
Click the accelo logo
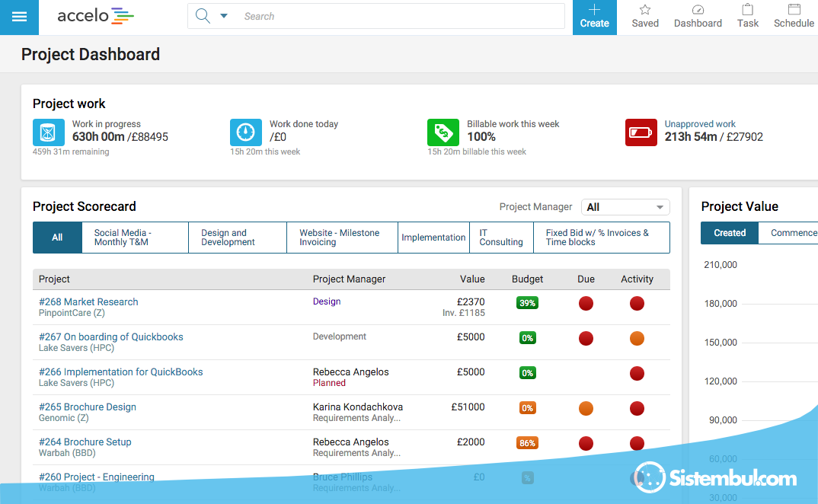tap(95, 16)
